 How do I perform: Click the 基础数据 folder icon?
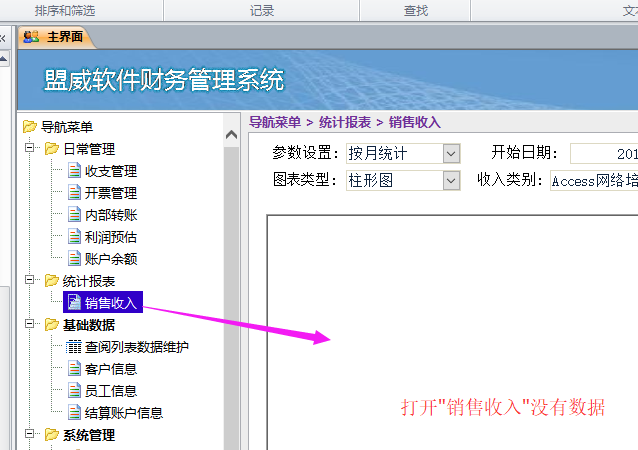point(52,324)
